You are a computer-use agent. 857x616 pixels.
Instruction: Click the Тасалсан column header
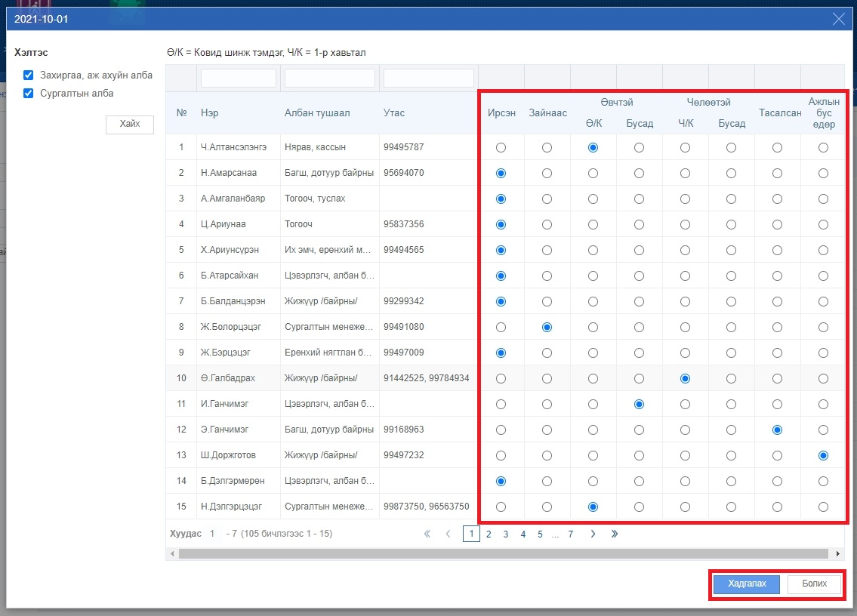(780, 113)
